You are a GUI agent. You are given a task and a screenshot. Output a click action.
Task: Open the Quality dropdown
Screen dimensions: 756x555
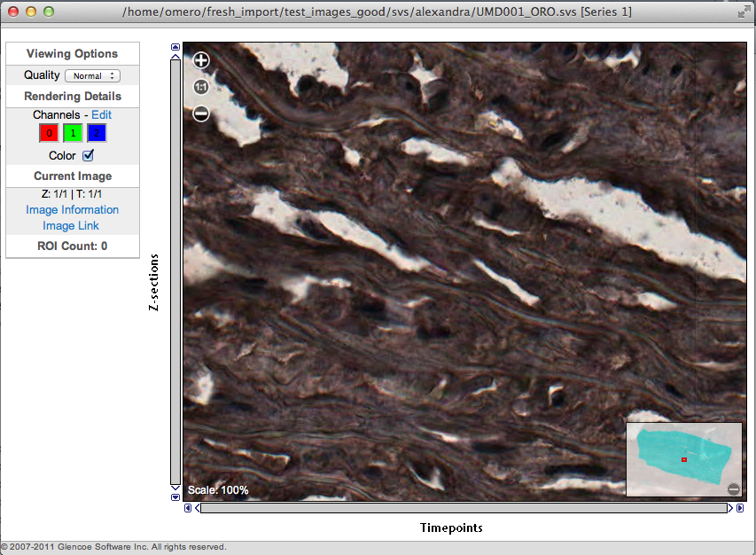(92, 76)
